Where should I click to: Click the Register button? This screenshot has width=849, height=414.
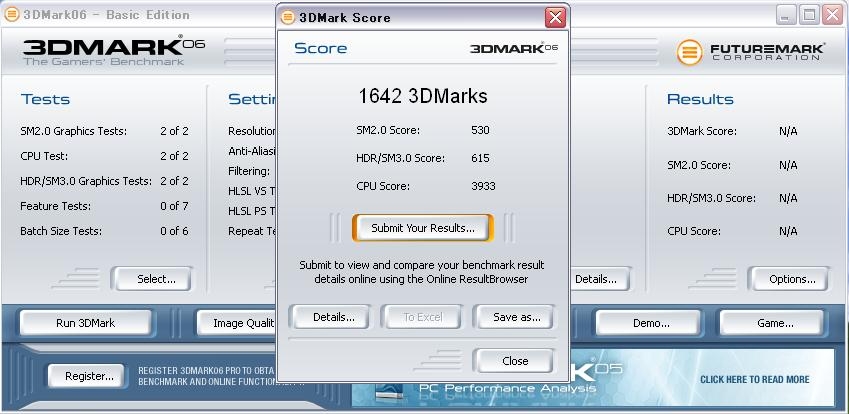pos(86,376)
